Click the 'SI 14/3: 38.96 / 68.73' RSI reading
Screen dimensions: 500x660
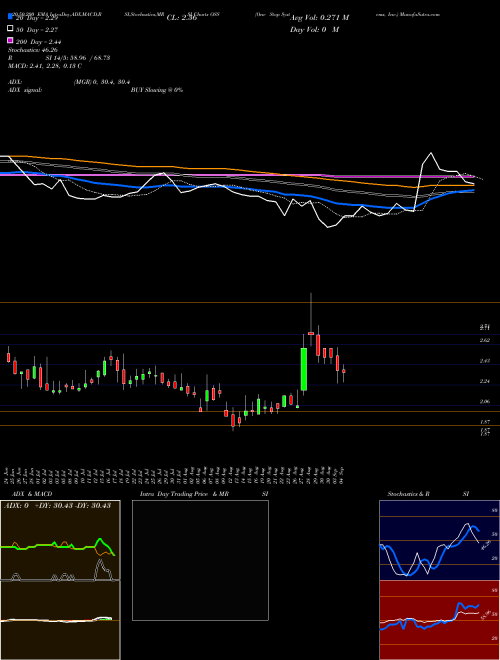click(x=78, y=58)
